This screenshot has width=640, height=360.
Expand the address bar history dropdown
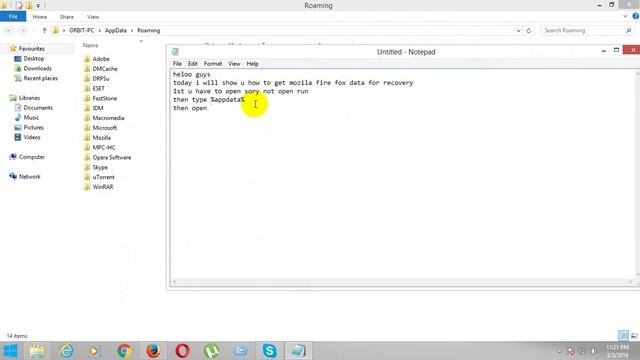point(518,31)
